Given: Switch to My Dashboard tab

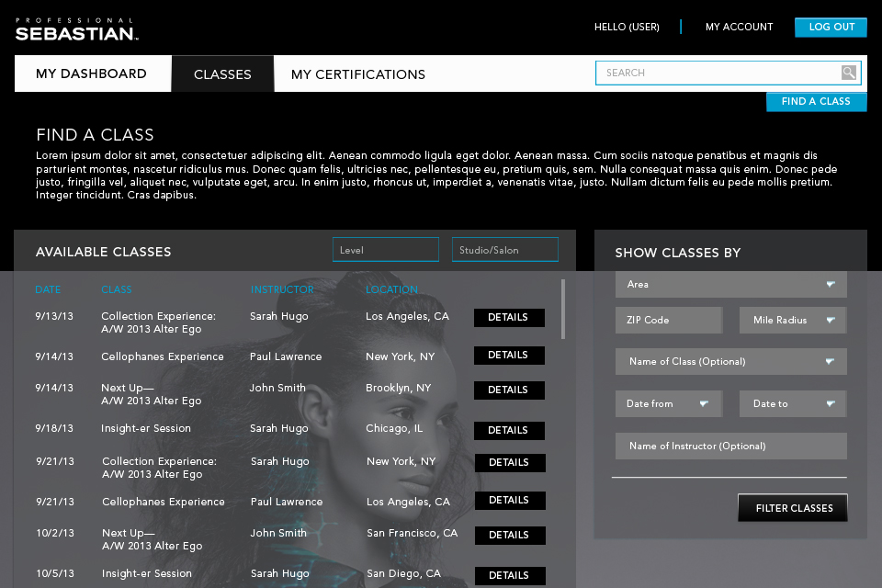Looking at the screenshot, I should pos(93,73).
